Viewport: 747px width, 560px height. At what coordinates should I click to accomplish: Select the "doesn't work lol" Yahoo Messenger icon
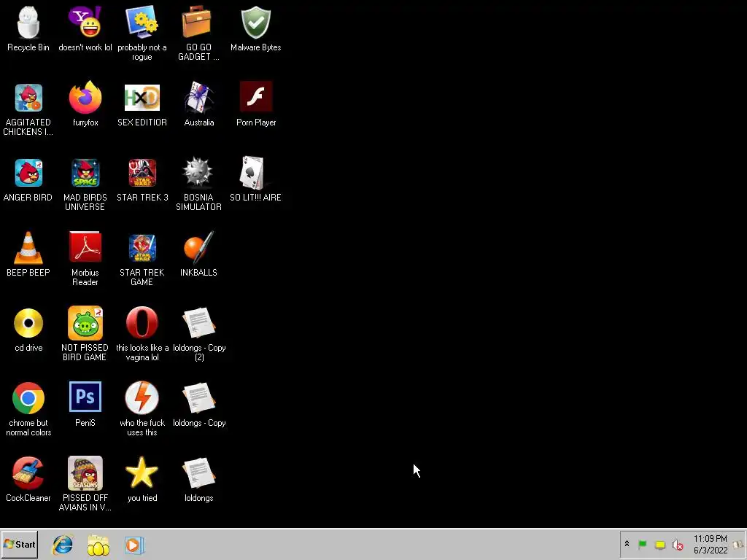click(85, 22)
